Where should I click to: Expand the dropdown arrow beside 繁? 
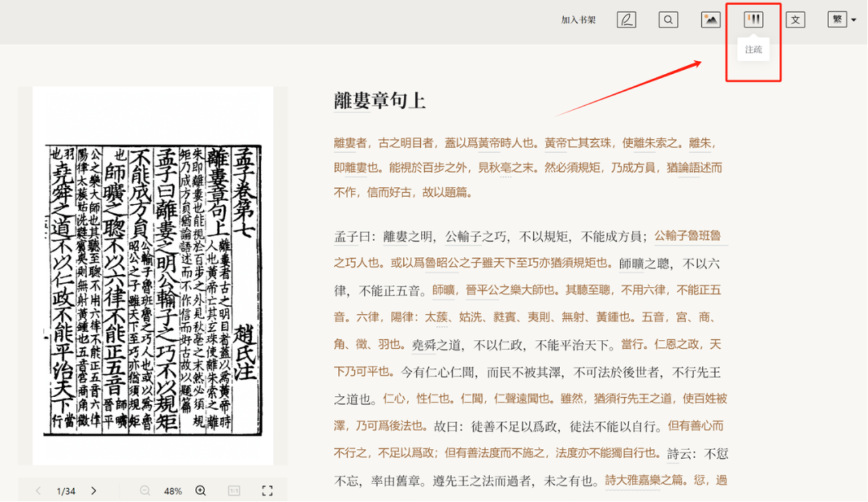click(854, 20)
